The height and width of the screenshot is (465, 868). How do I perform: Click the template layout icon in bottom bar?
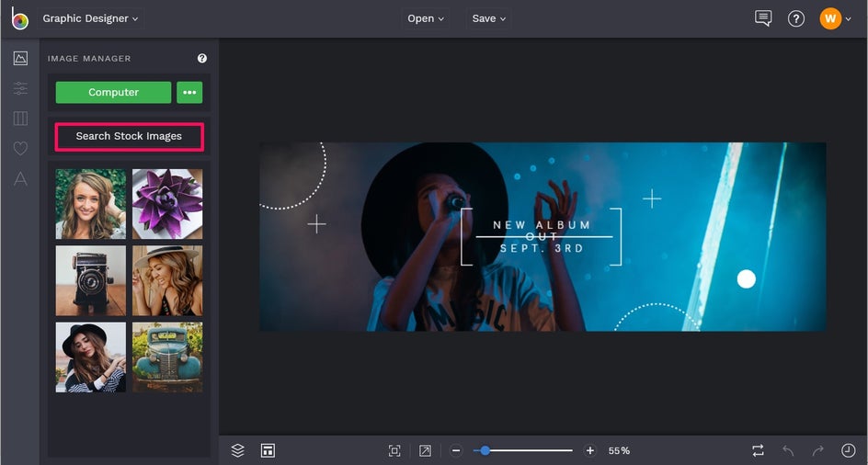tap(268, 450)
